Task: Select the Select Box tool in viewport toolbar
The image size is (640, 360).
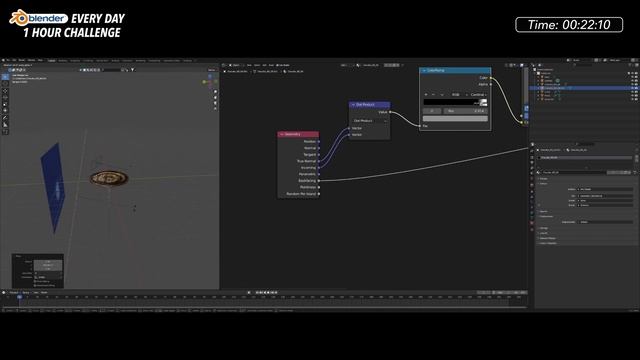Action: (5, 77)
